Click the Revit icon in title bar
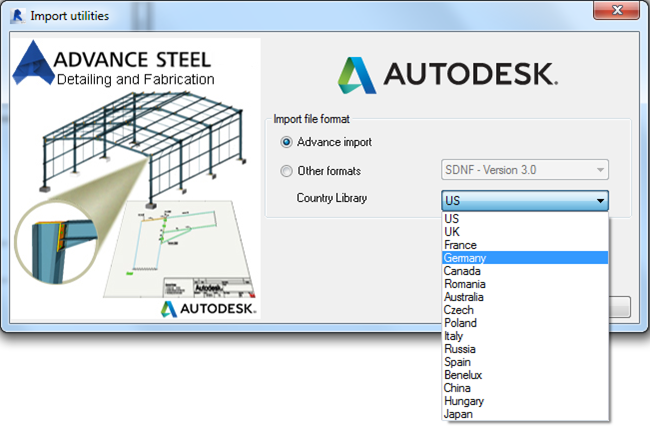This screenshot has height=429, width=650. point(18,16)
